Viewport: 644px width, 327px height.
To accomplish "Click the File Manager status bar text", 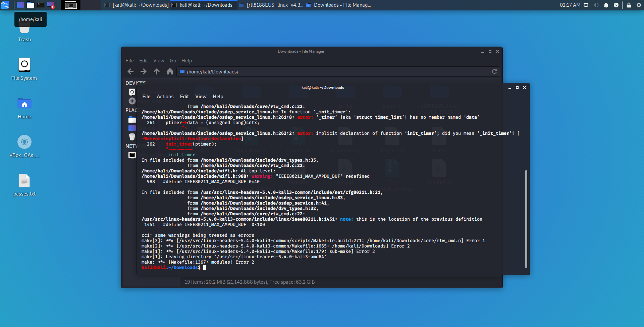I will click(x=250, y=282).
